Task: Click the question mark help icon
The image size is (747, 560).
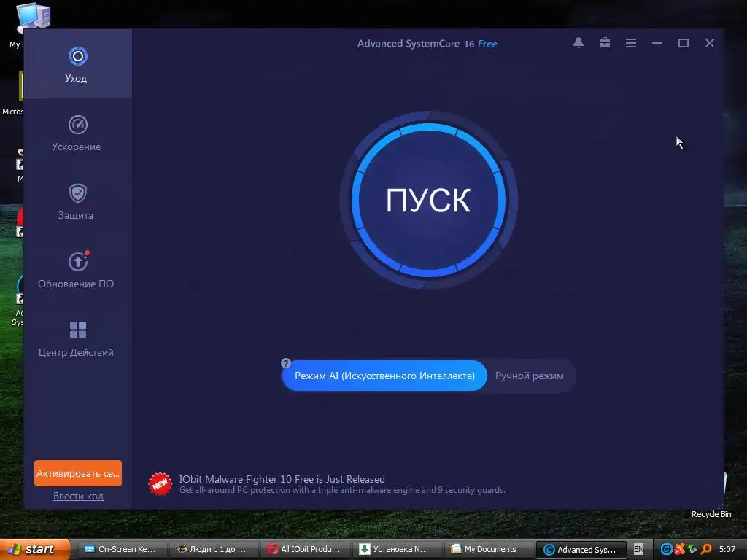Action: click(286, 363)
